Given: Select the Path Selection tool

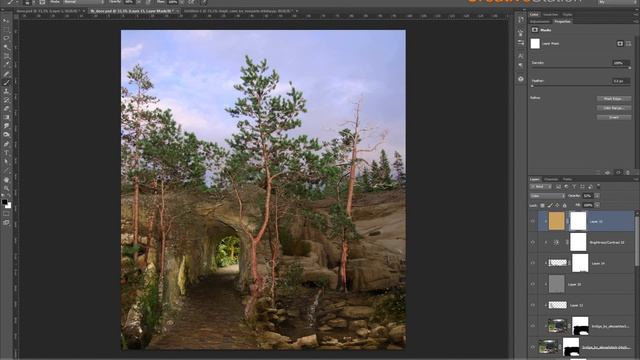Looking at the screenshot, I should click(x=6, y=162).
